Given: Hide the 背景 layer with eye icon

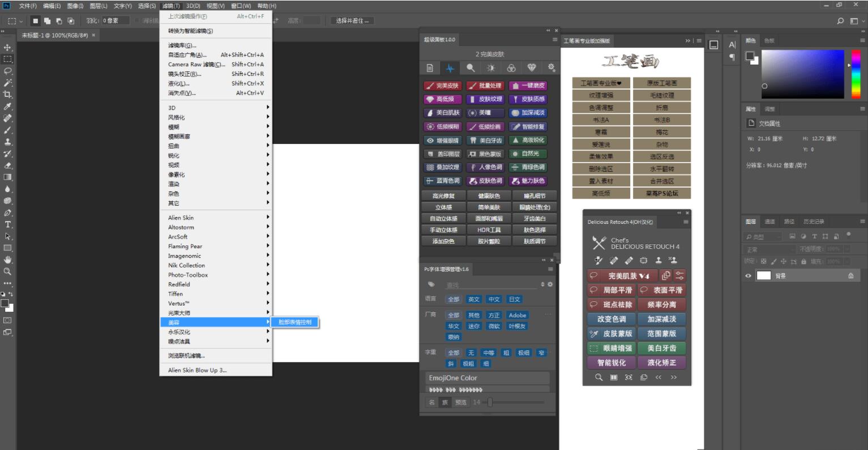Looking at the screenshot, I should 749,276.
